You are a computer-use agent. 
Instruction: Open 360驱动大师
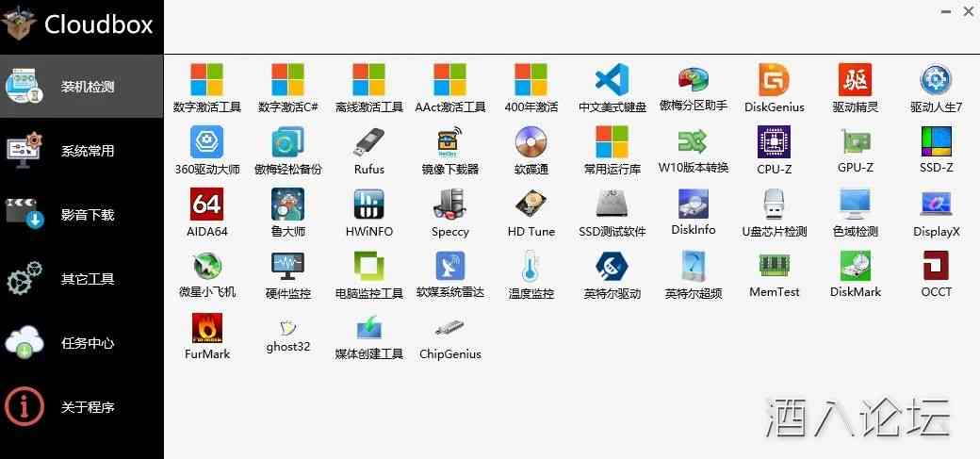coord(206,142)
